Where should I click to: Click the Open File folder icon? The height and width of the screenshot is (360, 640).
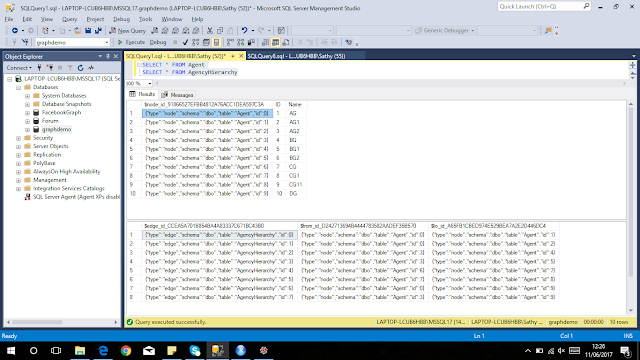[x=77, y=31]
